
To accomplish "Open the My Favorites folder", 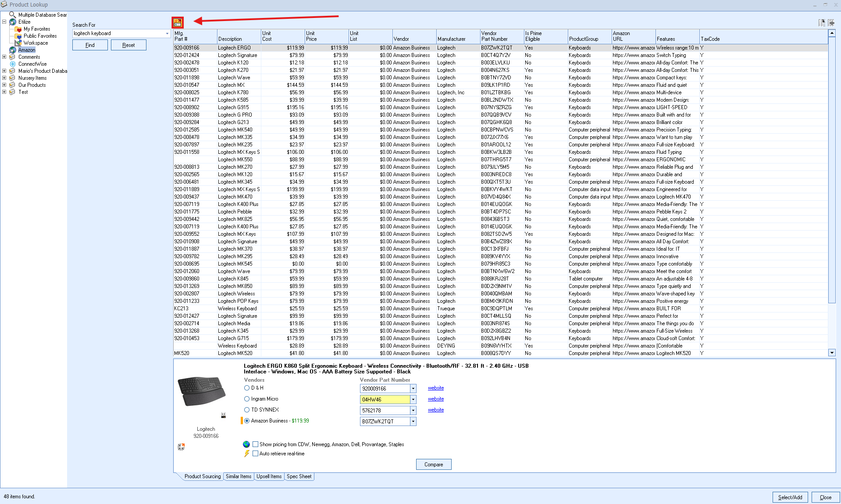I will 36,29.
